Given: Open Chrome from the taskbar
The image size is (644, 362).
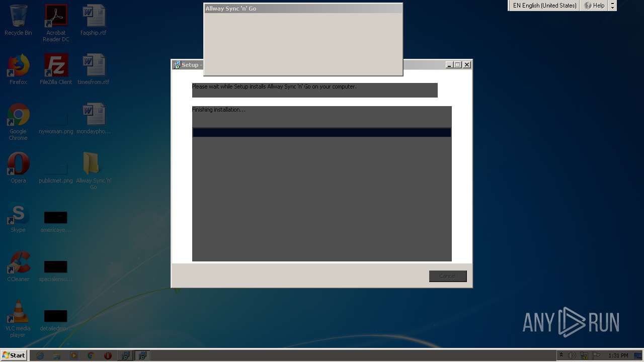Looking at the screenshot, I should (x=91, y=355).
